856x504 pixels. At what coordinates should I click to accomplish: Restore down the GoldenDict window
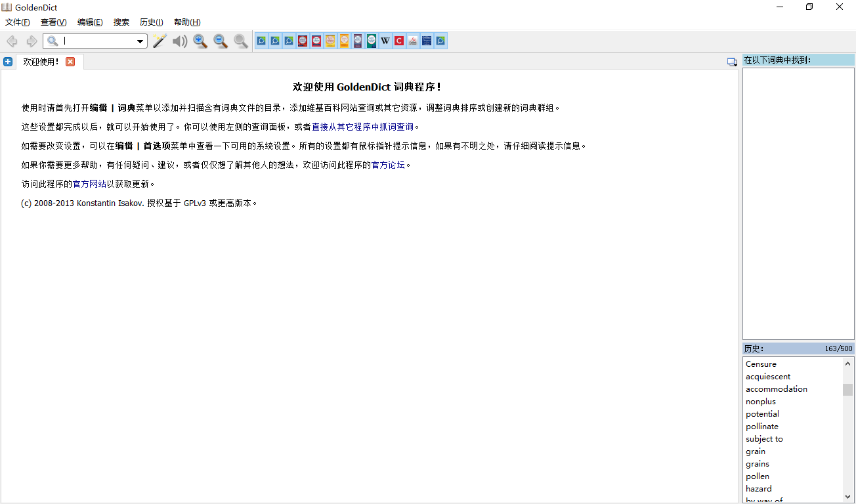810,7
